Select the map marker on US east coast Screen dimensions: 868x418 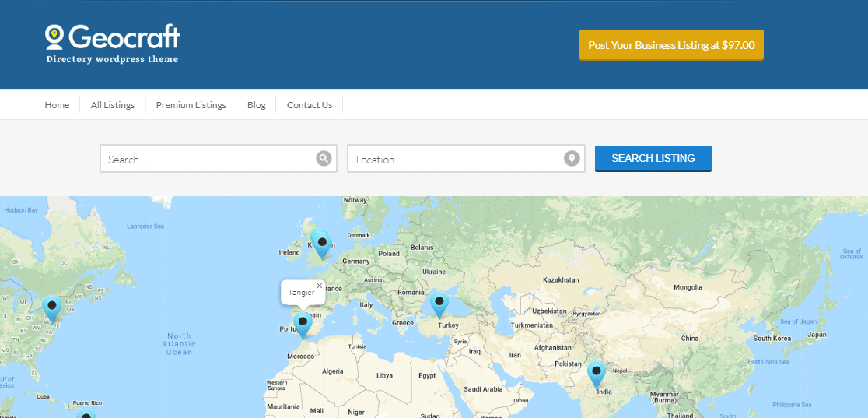click(x=52, y=309)
